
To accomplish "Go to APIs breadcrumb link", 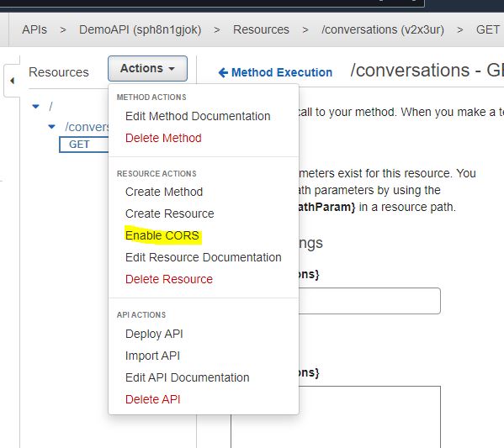I will 34,29.
